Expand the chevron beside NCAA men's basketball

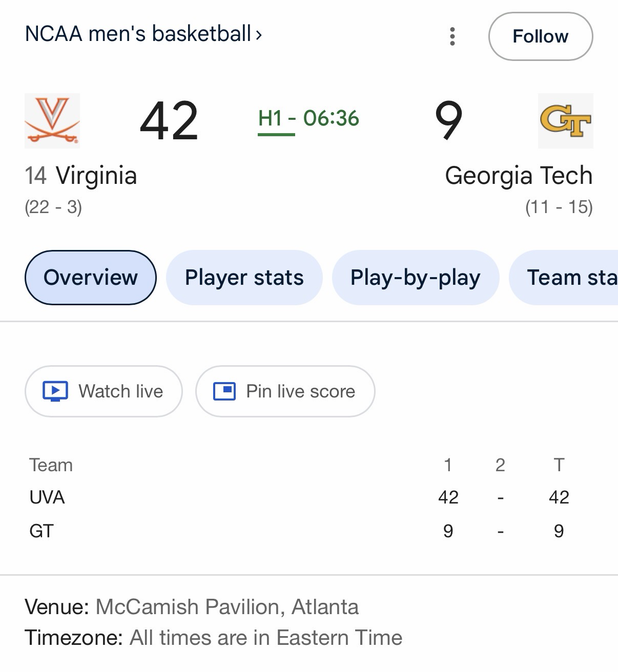(x=259, y=35)
